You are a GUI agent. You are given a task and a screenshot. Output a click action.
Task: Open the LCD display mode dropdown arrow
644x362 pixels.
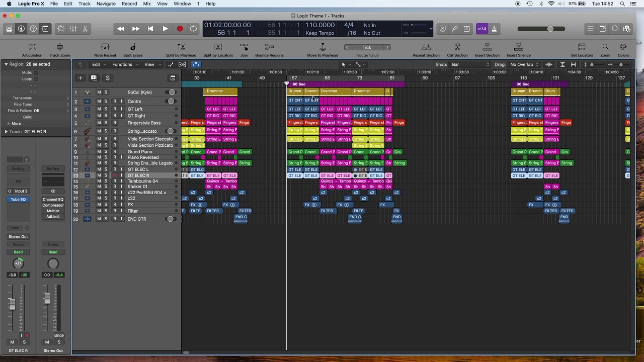431,29
